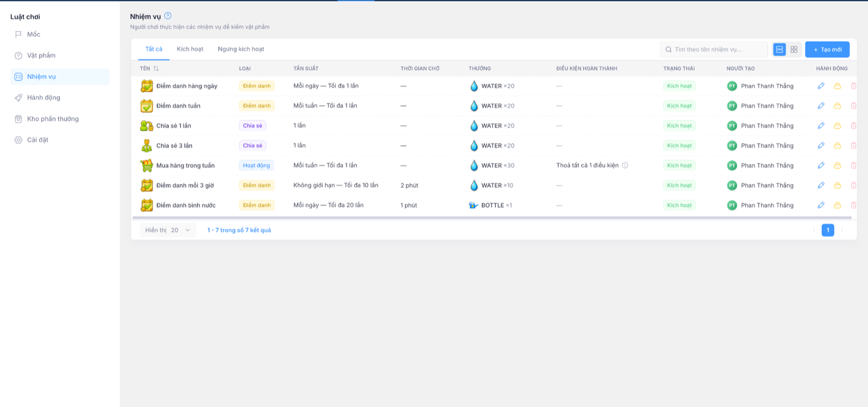Lock the Mua hàng trong tuần task
The width and height of the screenshot is (868, 407).
coord(837,166)
